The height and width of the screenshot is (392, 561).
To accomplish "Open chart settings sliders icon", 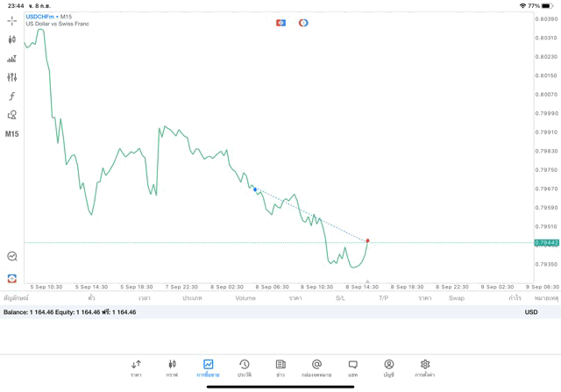I will coord(12,77).
